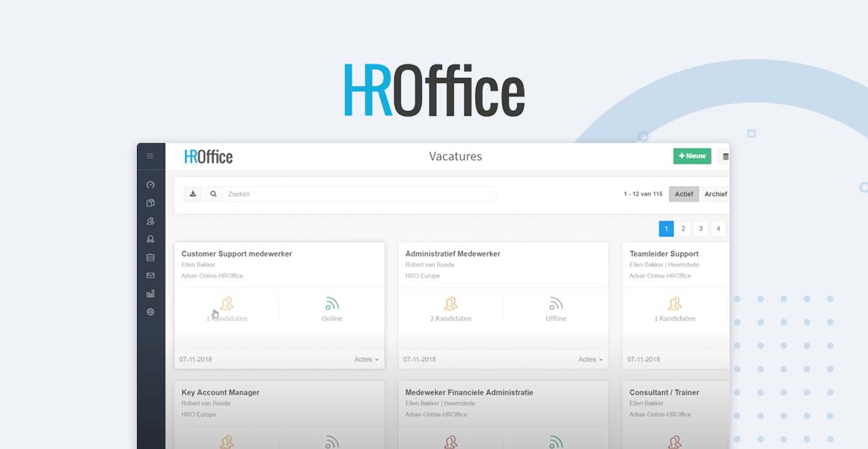The image size is (868, 449).
Task: Open settings via the gear icon
Action: pos(150,311)
